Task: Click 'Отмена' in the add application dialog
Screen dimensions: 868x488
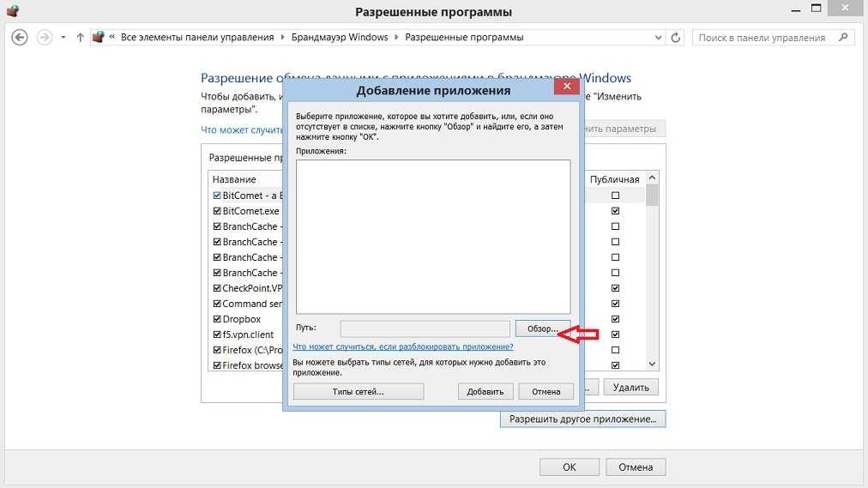Action: (546, 391)
